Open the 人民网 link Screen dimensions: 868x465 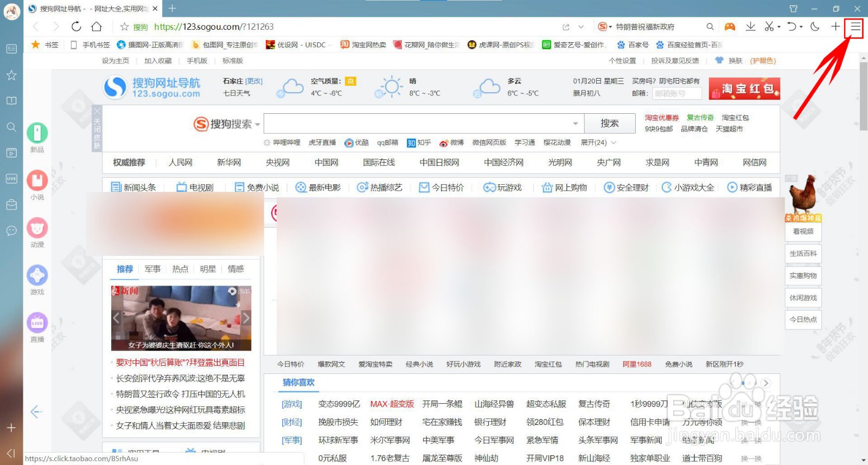click(x=180, y=163)
